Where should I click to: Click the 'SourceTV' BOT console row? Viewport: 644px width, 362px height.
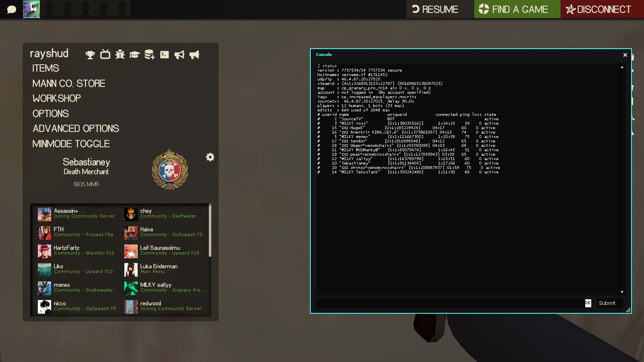408,119
